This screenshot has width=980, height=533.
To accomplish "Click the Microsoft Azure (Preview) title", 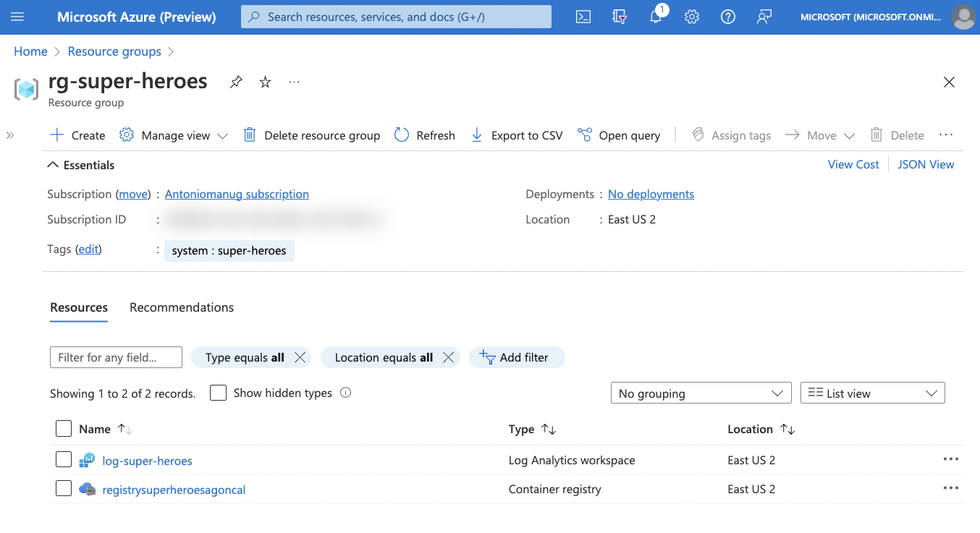I will pos(137,17).
